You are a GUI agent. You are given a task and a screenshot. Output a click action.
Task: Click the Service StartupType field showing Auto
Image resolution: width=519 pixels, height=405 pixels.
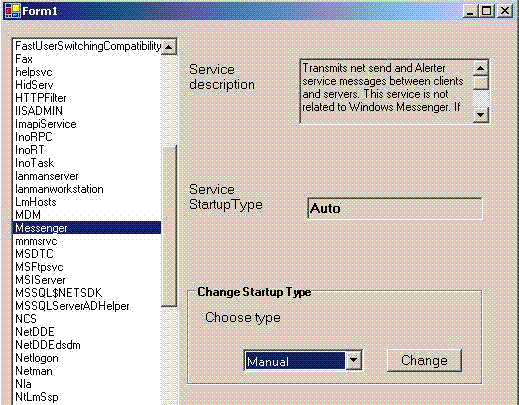395,209
